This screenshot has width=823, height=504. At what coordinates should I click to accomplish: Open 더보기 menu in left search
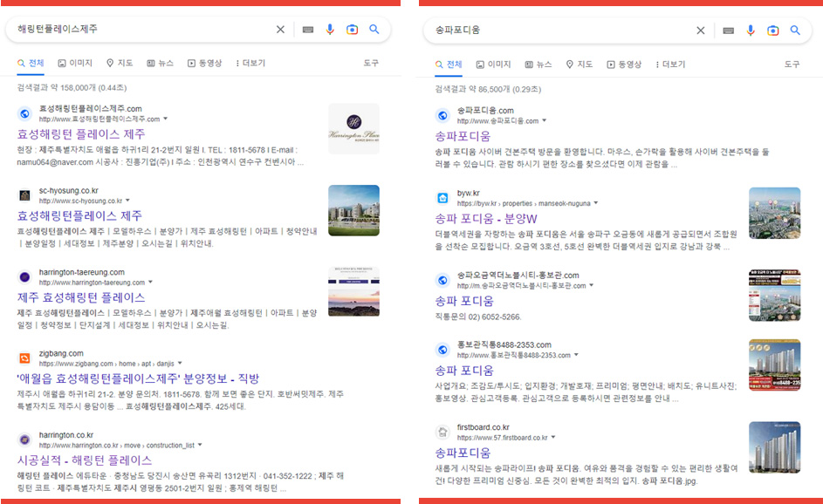coord(250,64)
